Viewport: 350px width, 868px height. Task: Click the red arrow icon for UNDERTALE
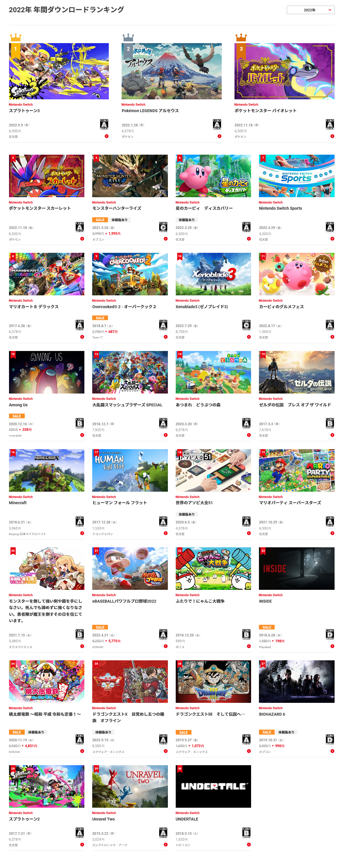point(249,844)
